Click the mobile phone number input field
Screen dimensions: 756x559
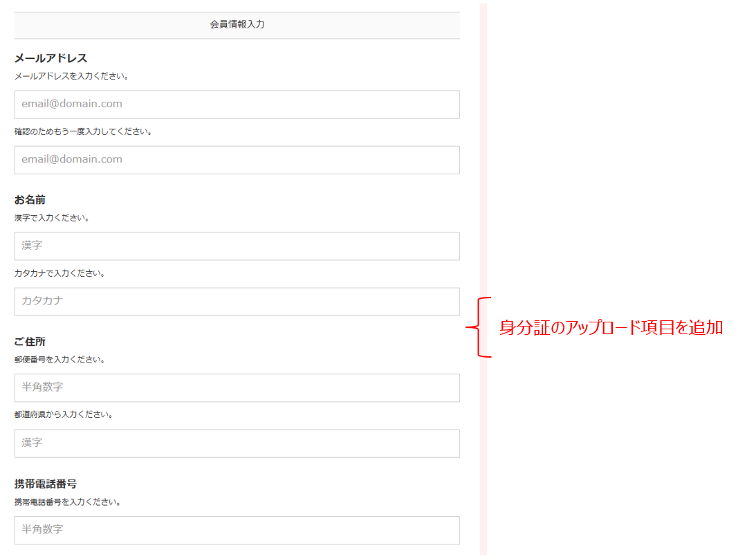(x=237, y=530)
